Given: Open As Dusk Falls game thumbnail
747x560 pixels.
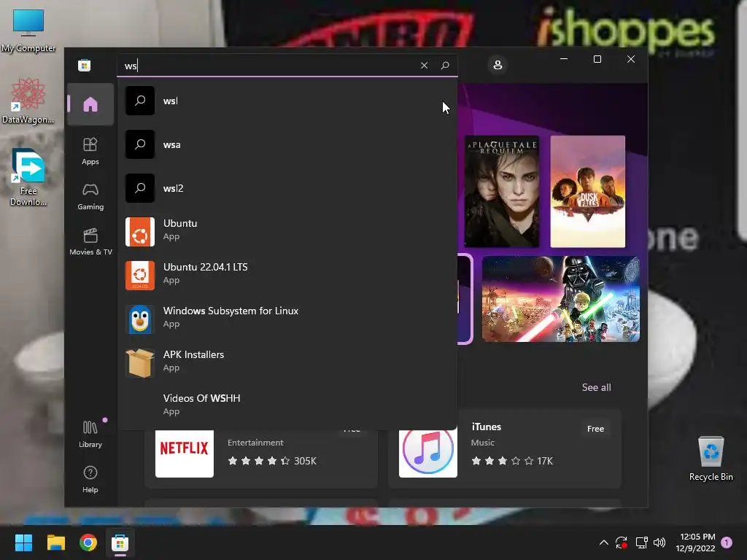Looking at the screenshot, I should (x=588, y=192).
